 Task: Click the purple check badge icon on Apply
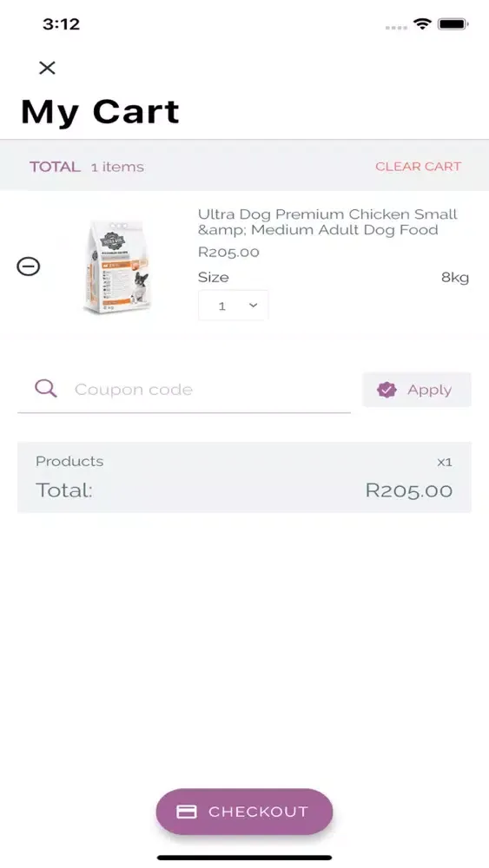point(387,390)
